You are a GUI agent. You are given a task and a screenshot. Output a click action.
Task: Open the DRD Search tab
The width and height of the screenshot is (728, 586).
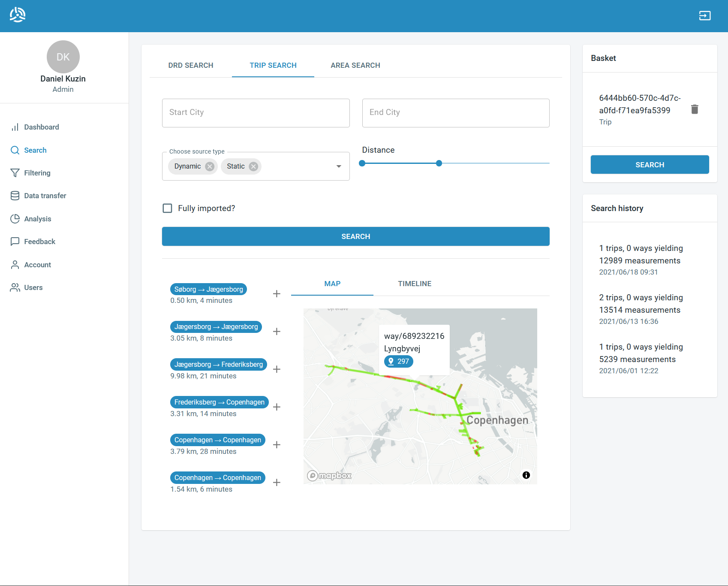191,65
